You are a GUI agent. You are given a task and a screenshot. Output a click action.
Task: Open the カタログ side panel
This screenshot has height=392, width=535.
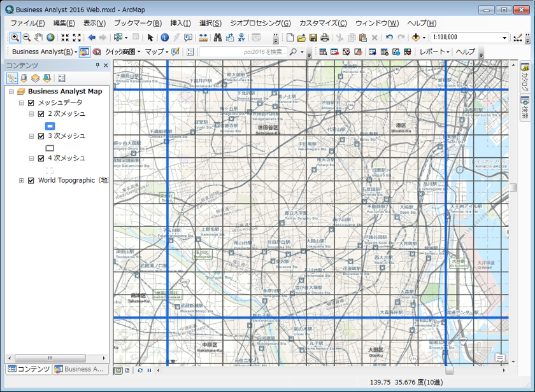[525, 77]
